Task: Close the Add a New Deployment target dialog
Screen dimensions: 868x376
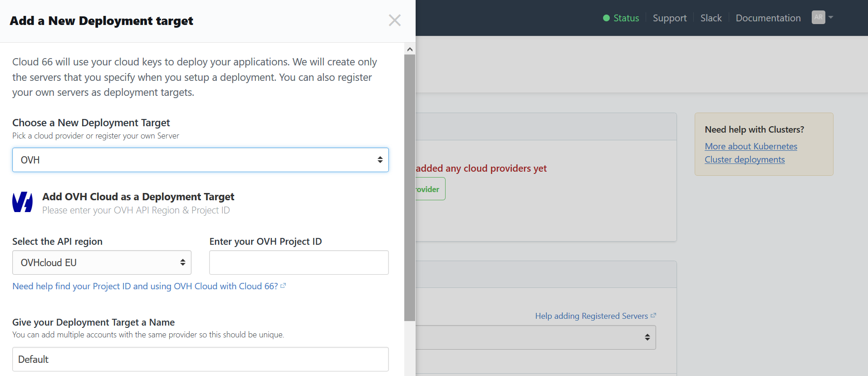Action: [394, 20]
